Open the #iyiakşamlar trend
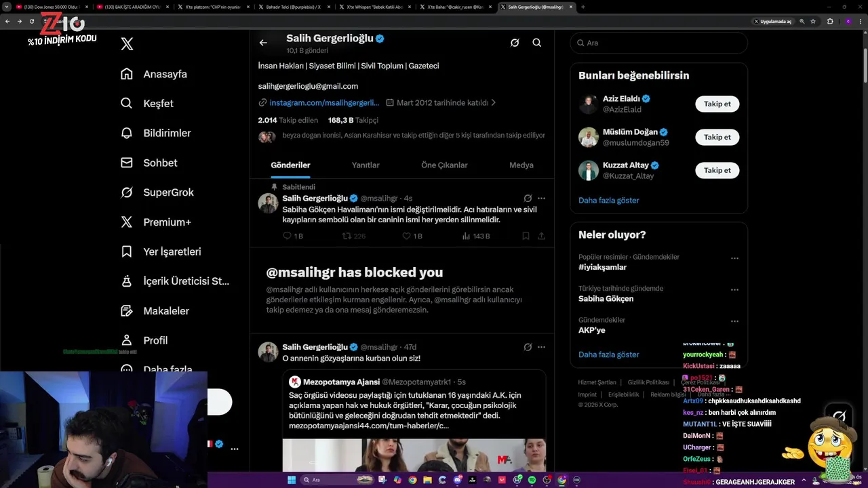The width and height of the screenshot is (868, 488). coord(602,267)
